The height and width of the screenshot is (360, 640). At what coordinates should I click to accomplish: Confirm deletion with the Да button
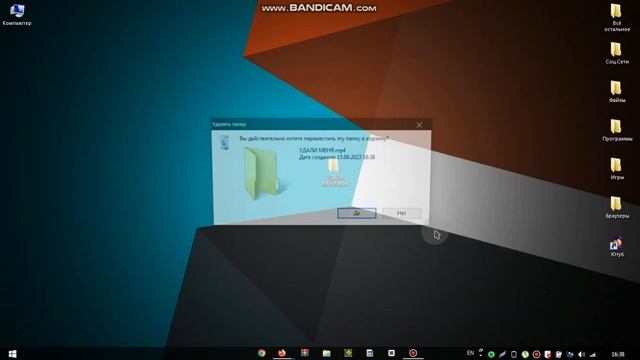(356, 213)
